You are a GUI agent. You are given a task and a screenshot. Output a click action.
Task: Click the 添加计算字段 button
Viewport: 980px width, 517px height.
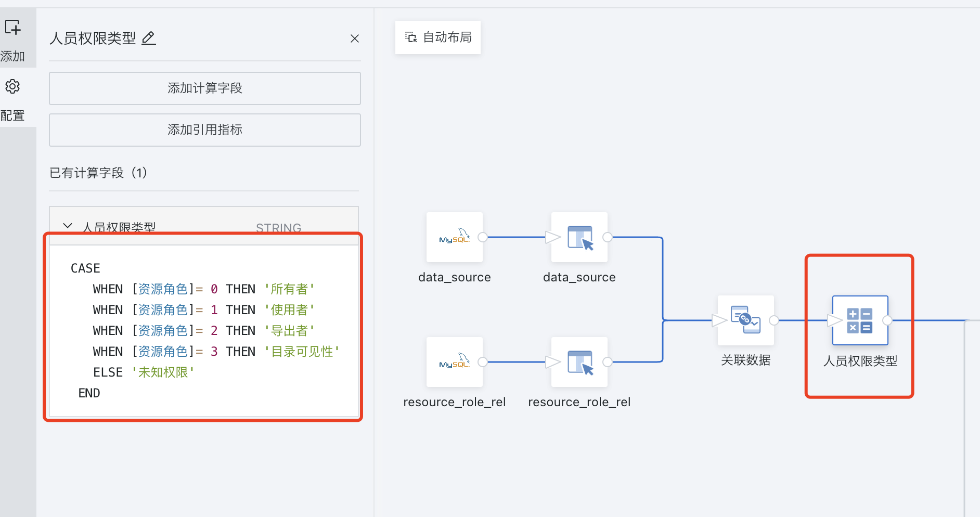coord(204,88)
